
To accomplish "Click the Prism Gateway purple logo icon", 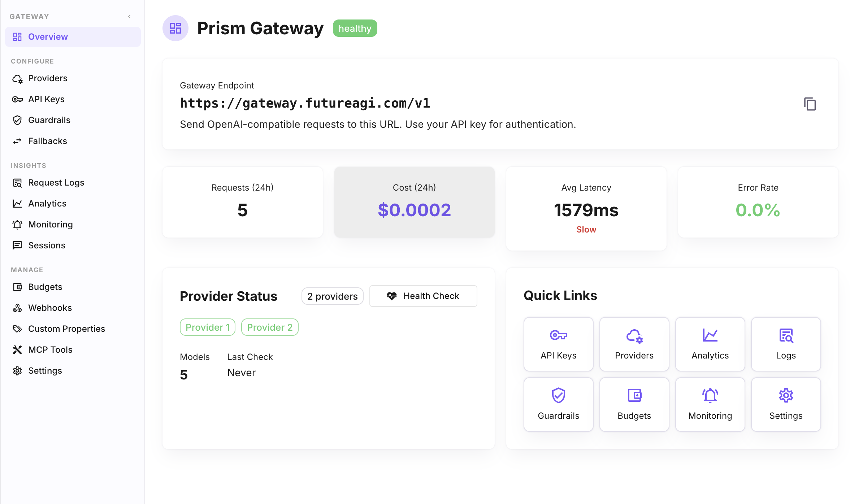I will pyautogui.click(x=175, y=28).
